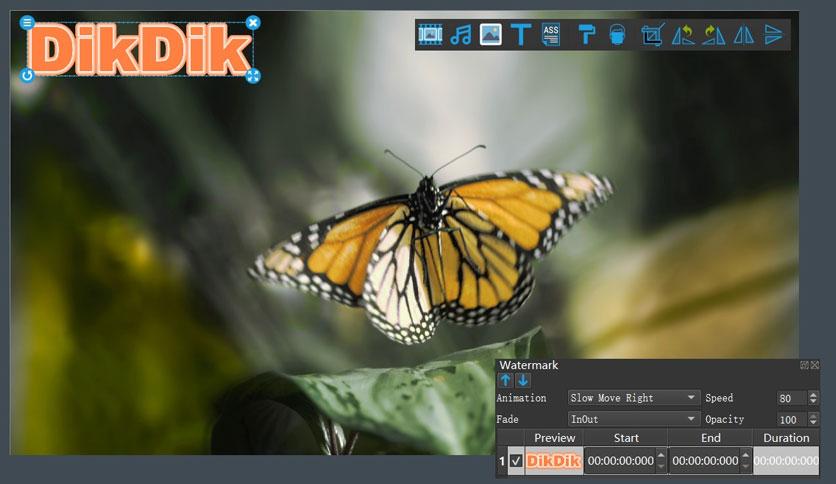This screenshot has width=836, height=484.
Task: Open the Fade dropdown
Action: (x=633, y=419)
